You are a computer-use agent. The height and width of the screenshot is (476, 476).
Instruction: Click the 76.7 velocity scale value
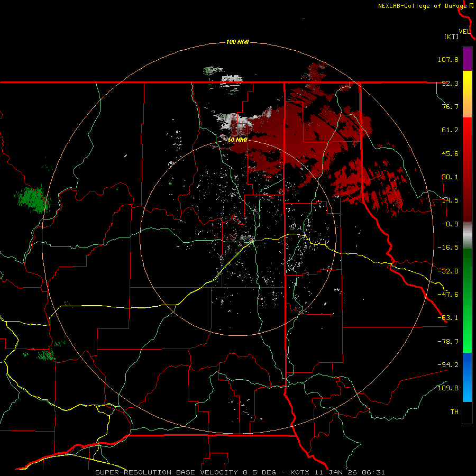pyautogui.click(x=450, y=106)
